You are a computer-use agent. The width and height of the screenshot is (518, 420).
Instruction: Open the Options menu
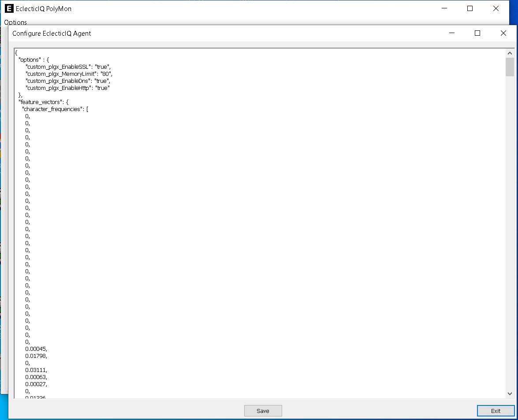pyautogui.click(x=15, y=22)
